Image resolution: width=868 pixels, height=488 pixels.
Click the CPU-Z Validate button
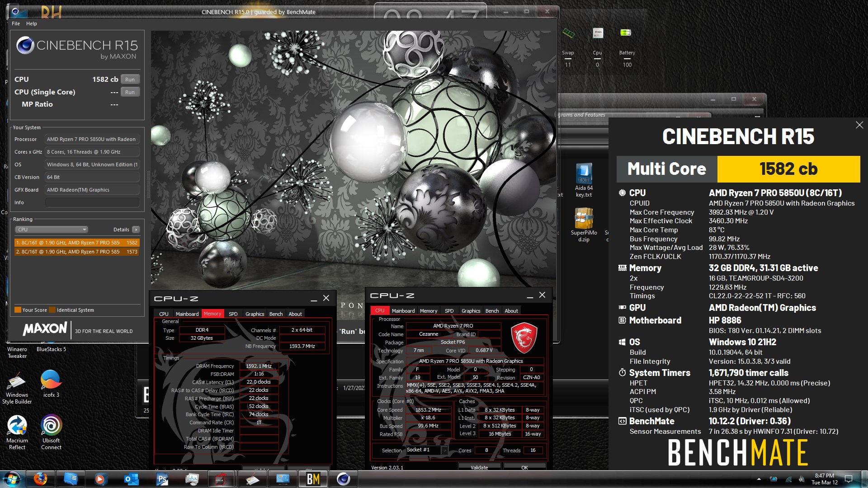pyautogui.click(x=479, y=467)
